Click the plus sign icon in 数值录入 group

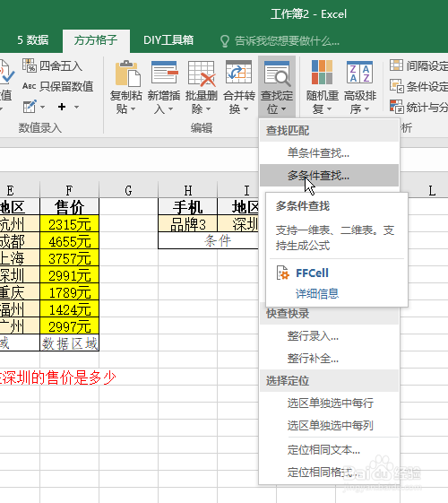click(x=62, y=107)
